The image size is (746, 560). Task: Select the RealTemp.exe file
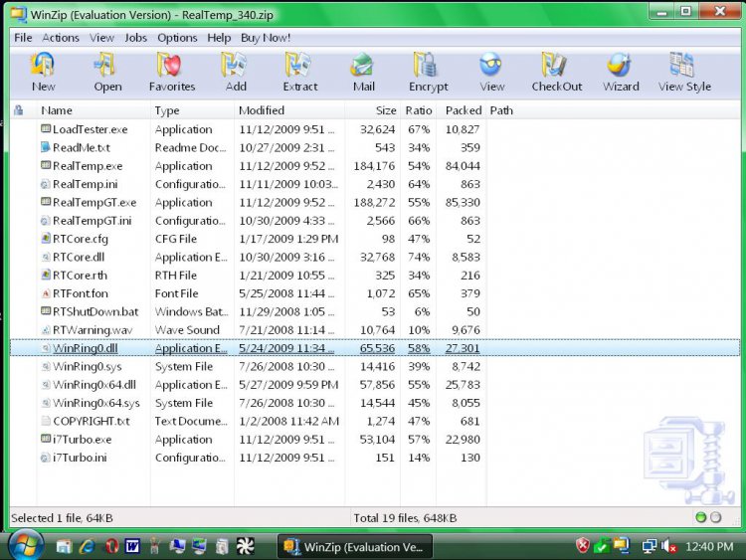pos(88,166)
